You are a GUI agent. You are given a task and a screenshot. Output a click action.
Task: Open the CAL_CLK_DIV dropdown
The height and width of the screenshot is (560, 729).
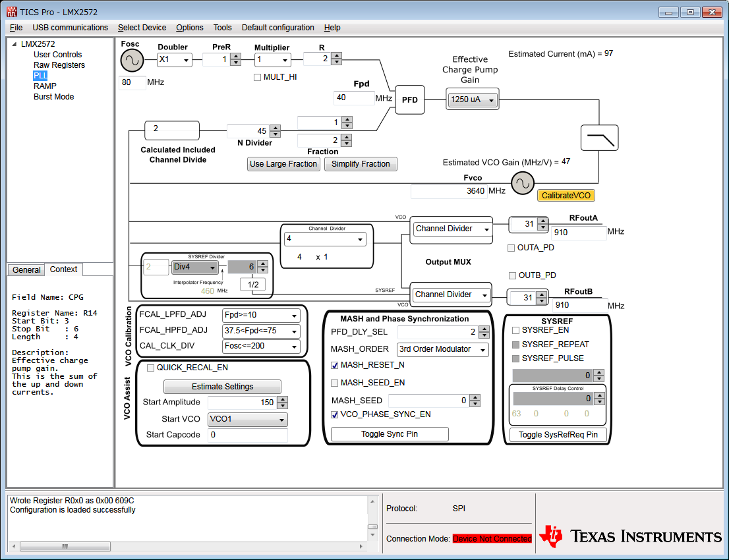[x=261, y=347]
